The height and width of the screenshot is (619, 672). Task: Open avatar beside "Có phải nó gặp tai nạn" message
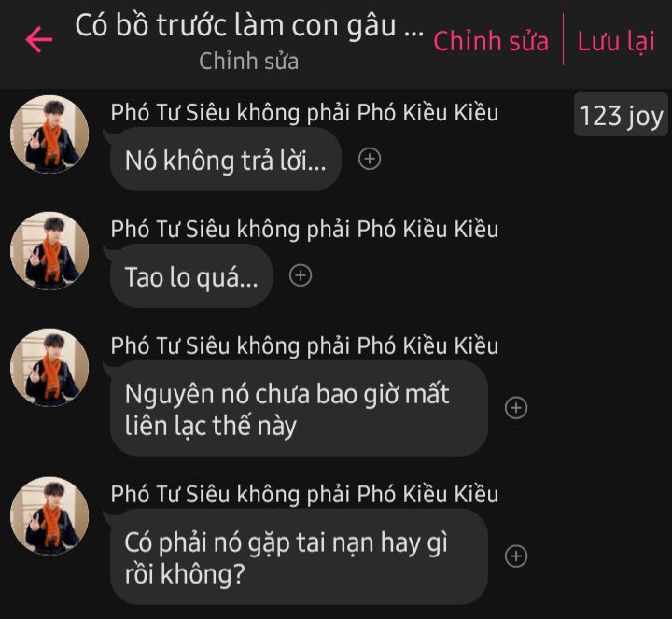point(49,516)
